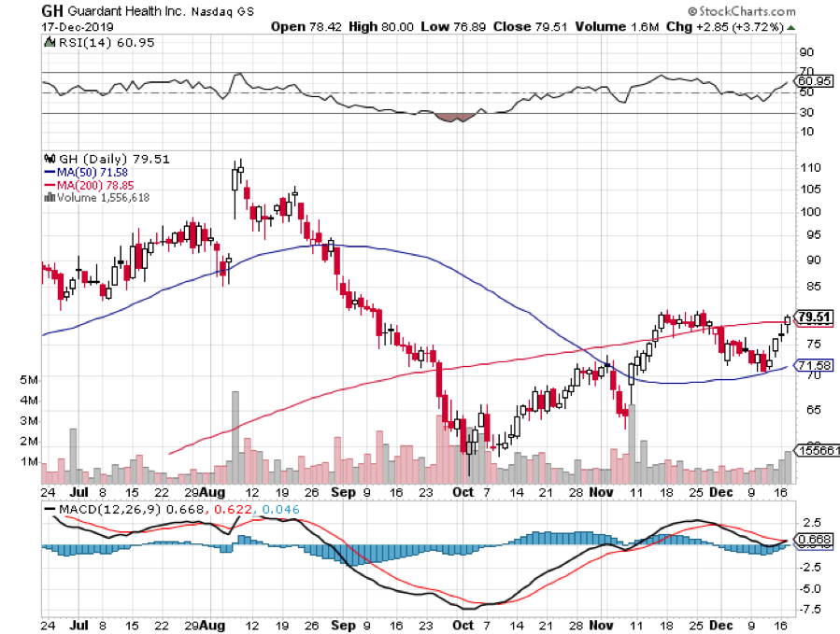Click the black MACD line swatch in the legend
Screen dimensions: 840x634
click(50, 509)
